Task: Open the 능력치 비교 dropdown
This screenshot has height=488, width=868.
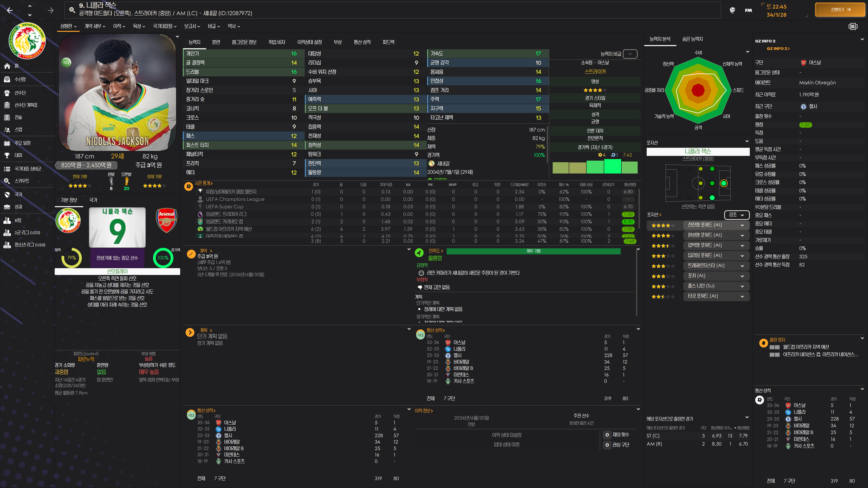Action: (630, 54)
